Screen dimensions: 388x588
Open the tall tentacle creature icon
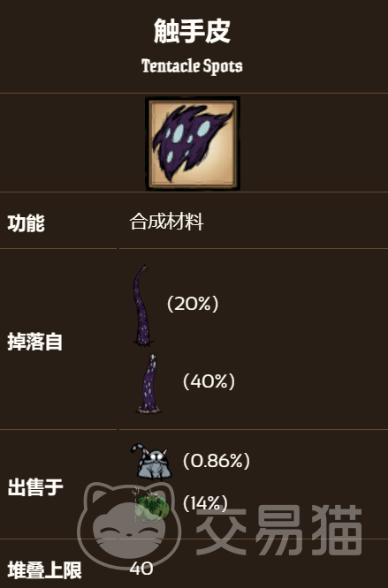click(142, 305)
